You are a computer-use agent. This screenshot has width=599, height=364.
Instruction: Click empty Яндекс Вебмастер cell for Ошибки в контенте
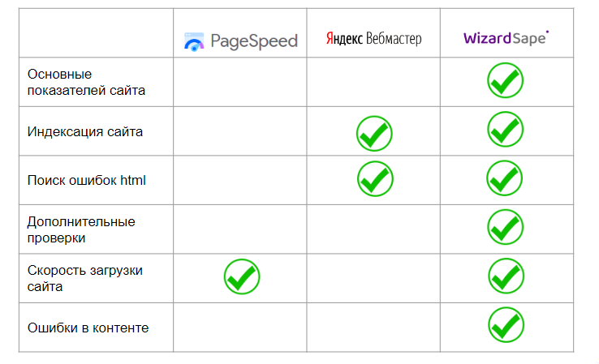click(x=373, y=328)
